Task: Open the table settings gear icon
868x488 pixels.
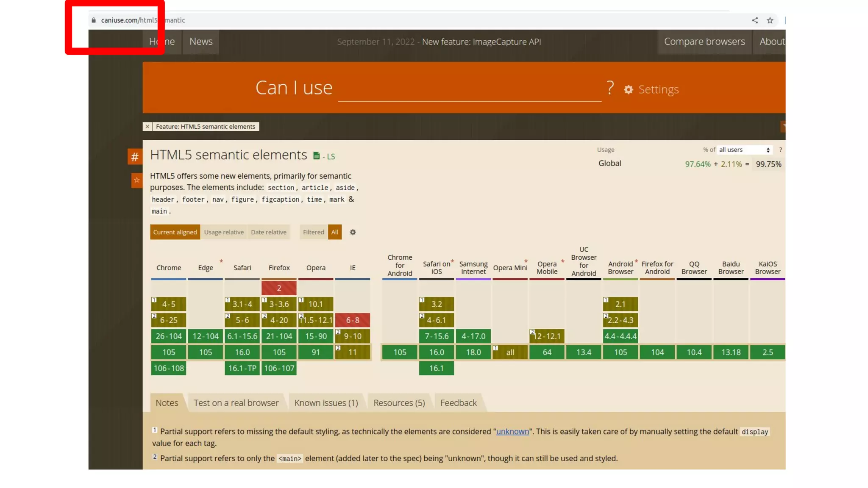Action: (x=353, y=232)
